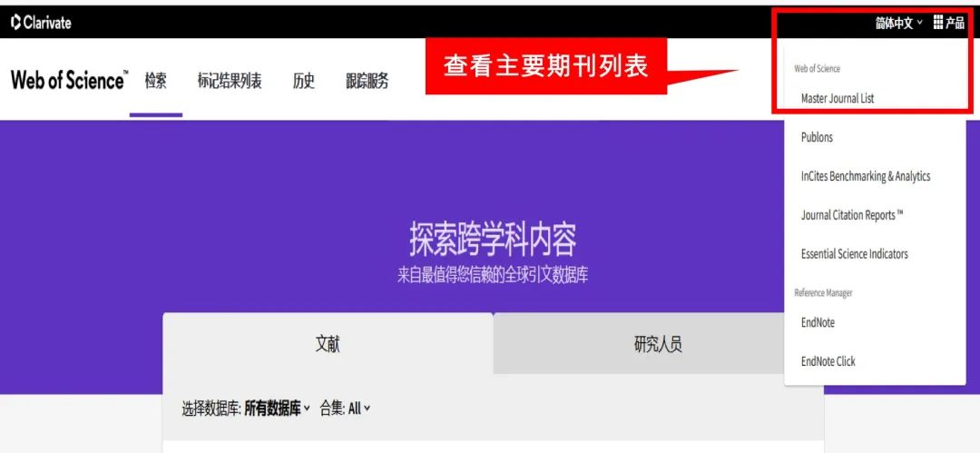
Task: Go to the 历史 page
Action: pyautogui.click(x=303, y=81)
